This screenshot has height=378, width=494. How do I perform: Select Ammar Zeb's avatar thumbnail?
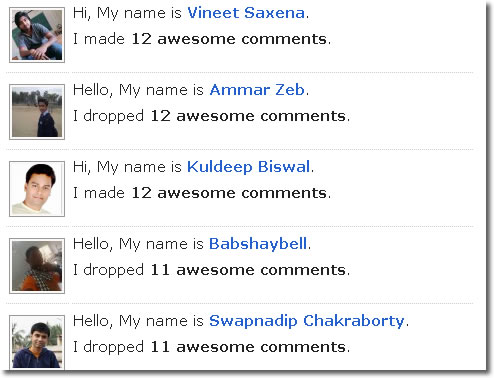[37, 112]
